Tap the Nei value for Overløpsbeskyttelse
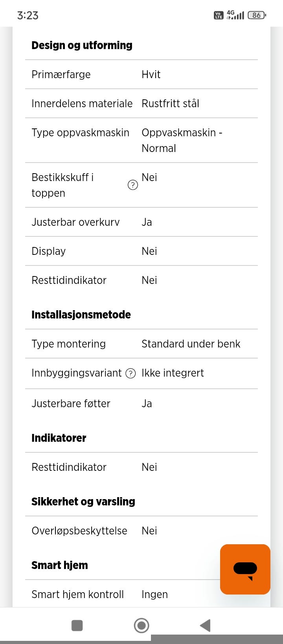Viewport: 283px width, 644px height. (x=149, y=531)
